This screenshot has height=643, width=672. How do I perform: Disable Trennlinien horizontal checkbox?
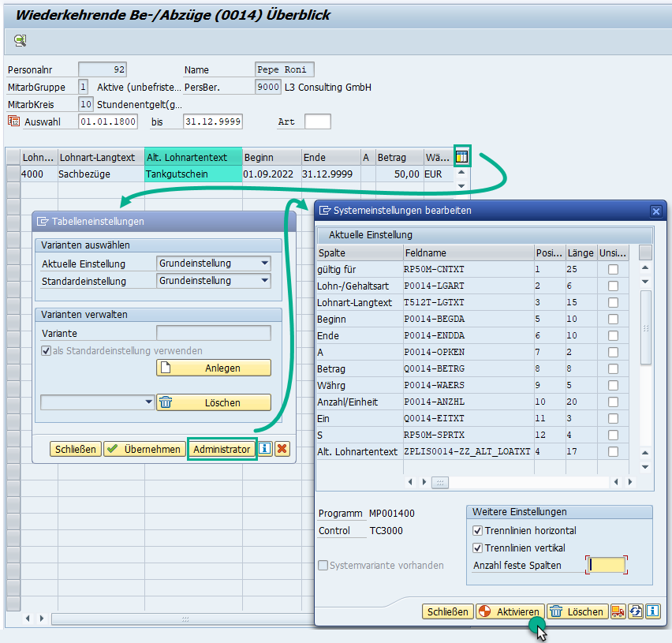click(x=477, y=531)
